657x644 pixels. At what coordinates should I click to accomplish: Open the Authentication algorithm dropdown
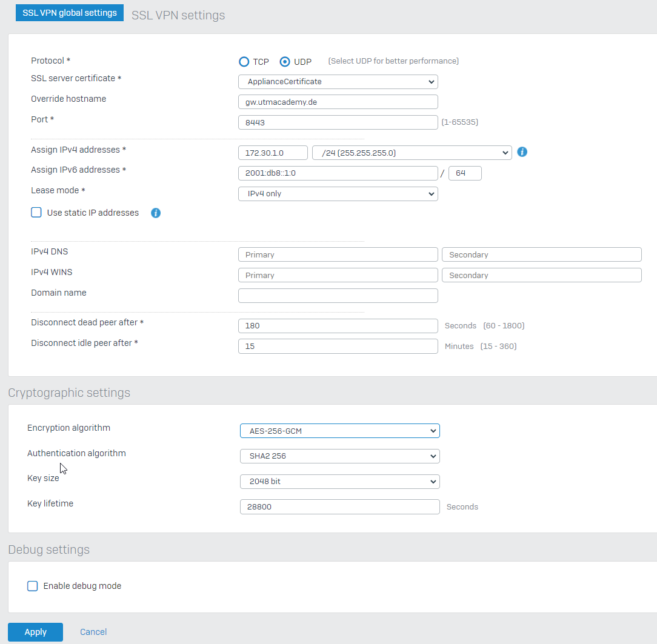pyautogui.click(x=339, y=456)
